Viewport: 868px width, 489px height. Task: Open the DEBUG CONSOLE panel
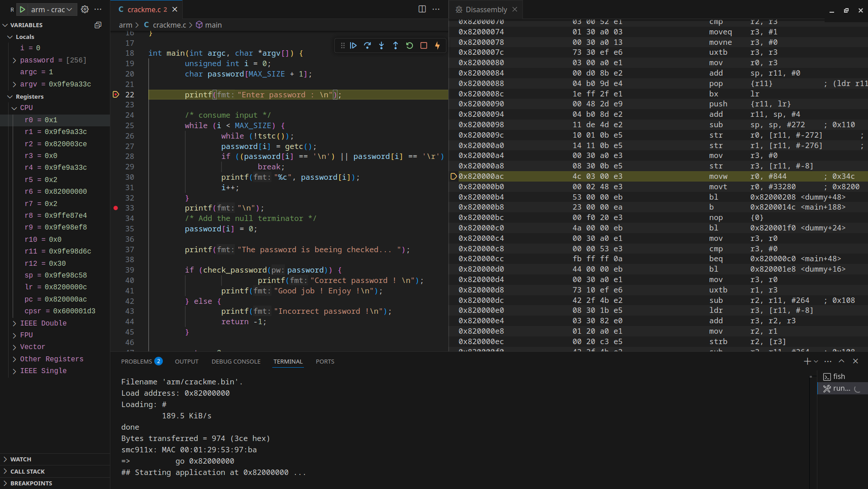pyautogui.click(x=236, y=361)
